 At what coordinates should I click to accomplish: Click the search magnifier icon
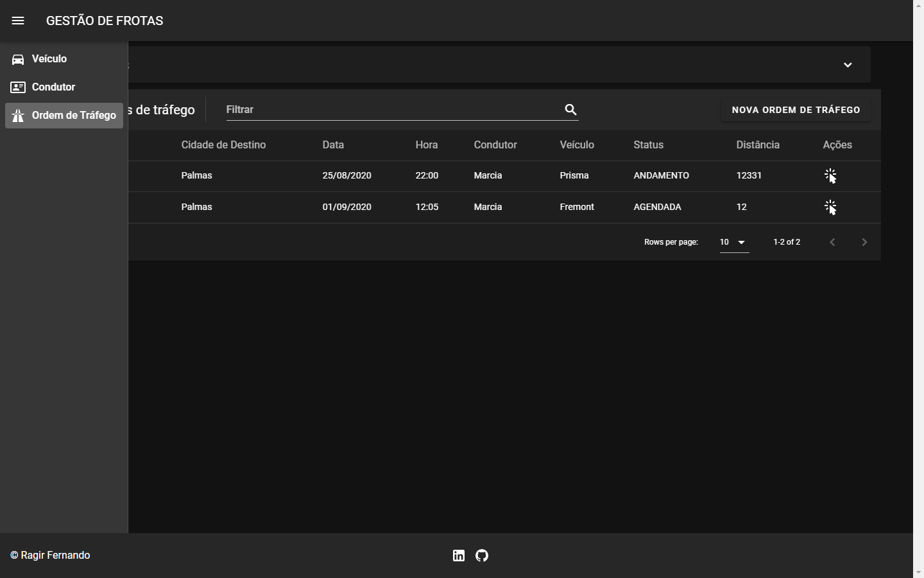pyautogui.click(x=570, y=110)
